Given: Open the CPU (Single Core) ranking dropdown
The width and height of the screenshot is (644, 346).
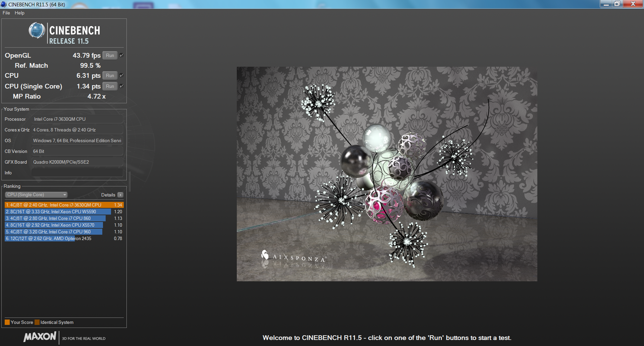Looking at the screenshot, I should [x=36, y=195].
